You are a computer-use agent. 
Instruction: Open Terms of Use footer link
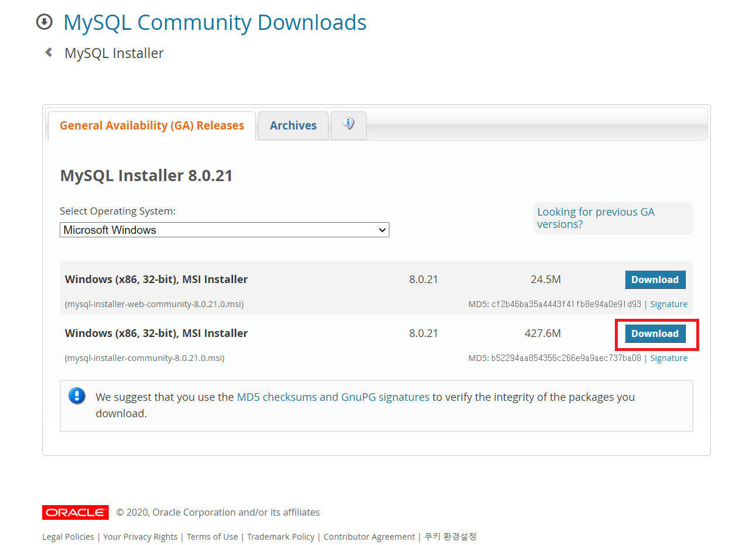[213, 537]
